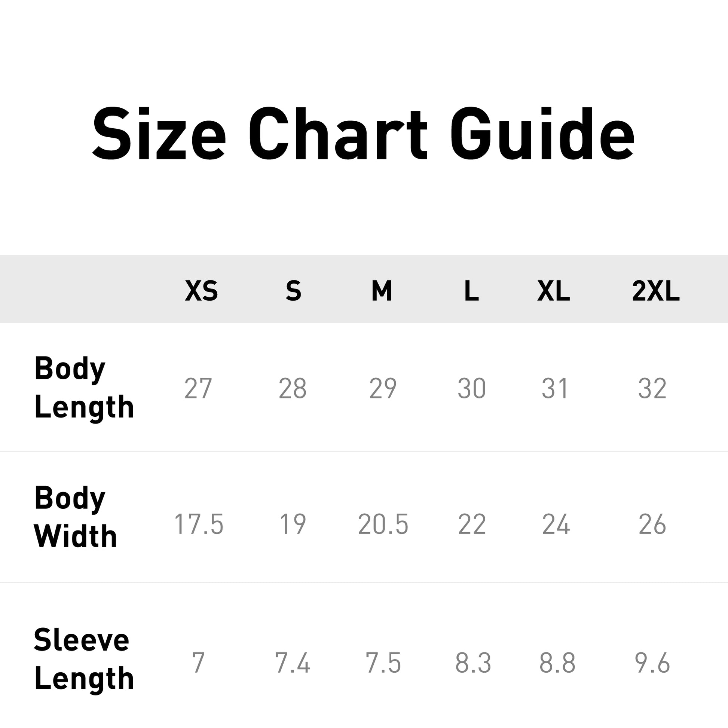728x728 pixels.
Task: Select the 2XL size column header
Action: [656, 291]
